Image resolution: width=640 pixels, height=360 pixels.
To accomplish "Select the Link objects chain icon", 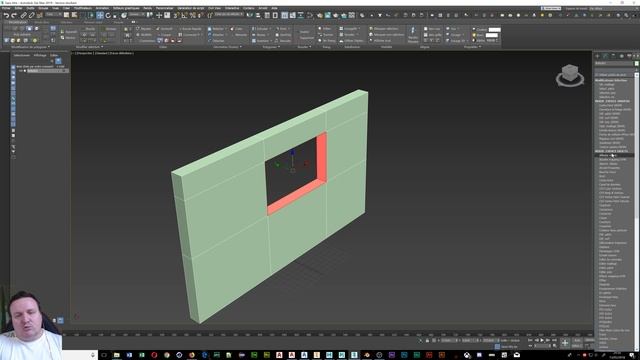I will pos(24,15).
